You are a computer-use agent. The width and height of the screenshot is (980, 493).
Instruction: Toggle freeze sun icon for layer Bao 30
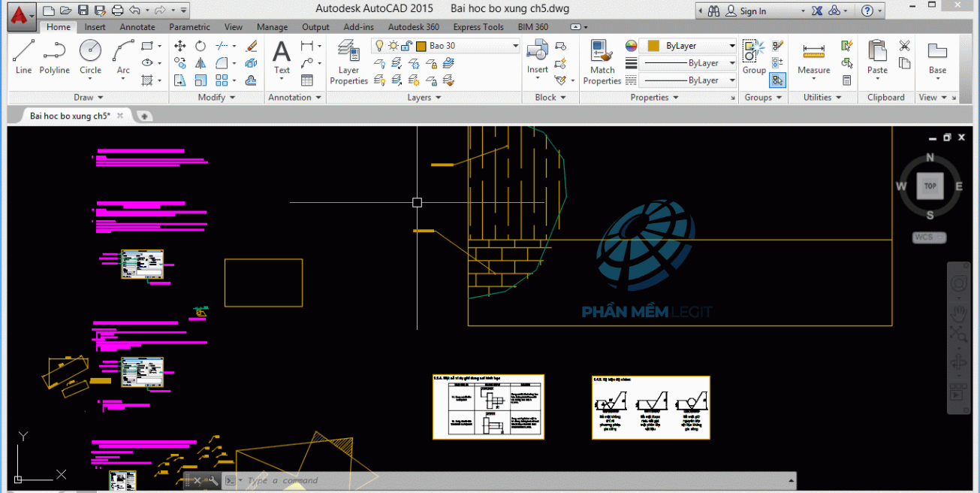[x=393, y=46]
